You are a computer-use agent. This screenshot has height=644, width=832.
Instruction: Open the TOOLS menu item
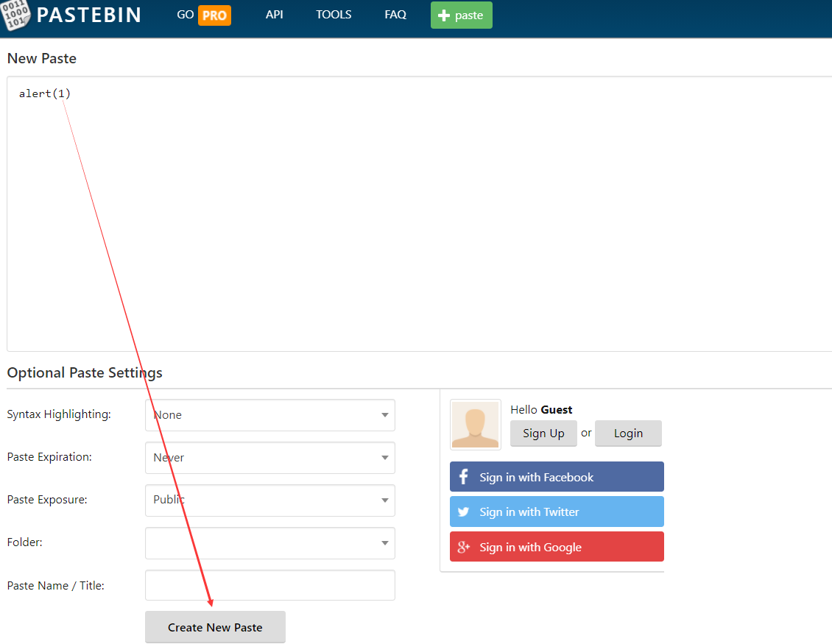(334, 15)
